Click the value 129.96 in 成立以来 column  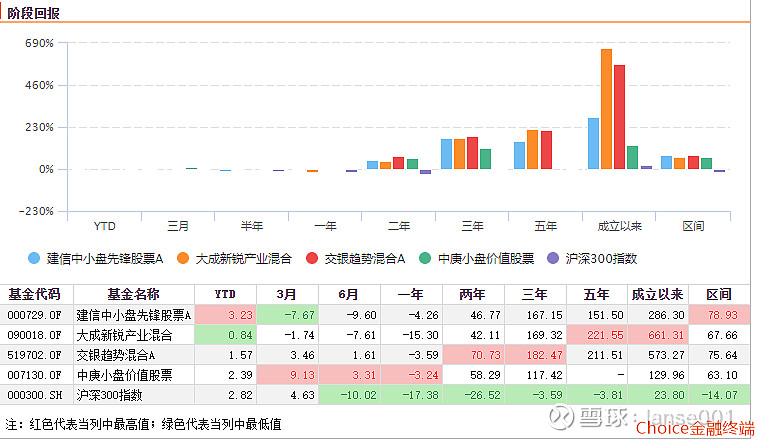point(666,375)
